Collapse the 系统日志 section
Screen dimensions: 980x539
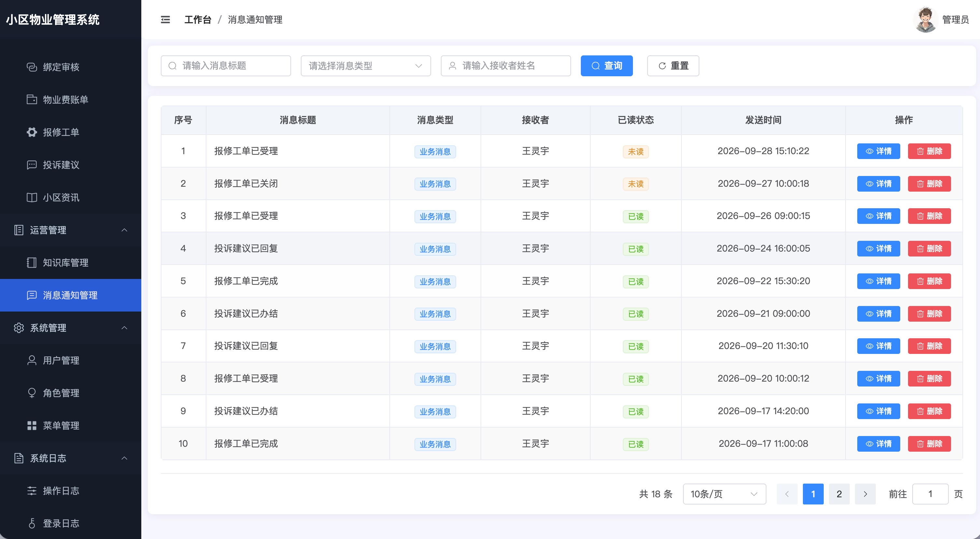(70, 458)
